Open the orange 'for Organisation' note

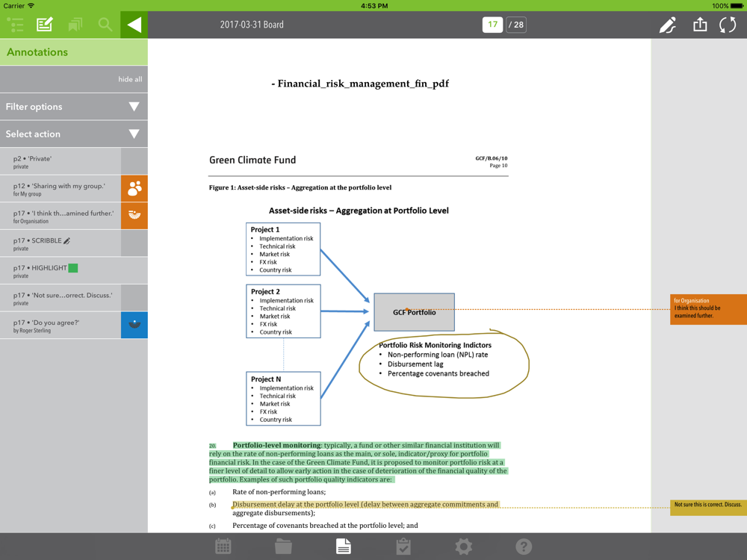(708, 309)
